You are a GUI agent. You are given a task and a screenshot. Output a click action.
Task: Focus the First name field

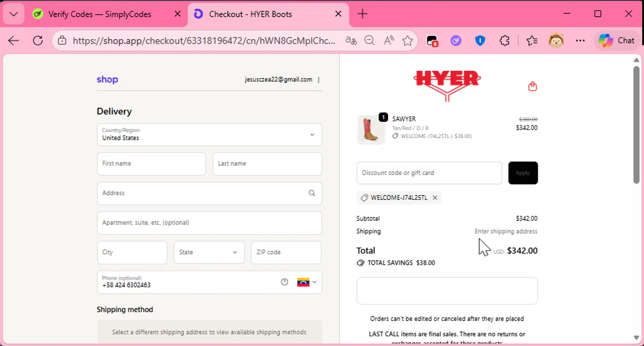[152, 164]
